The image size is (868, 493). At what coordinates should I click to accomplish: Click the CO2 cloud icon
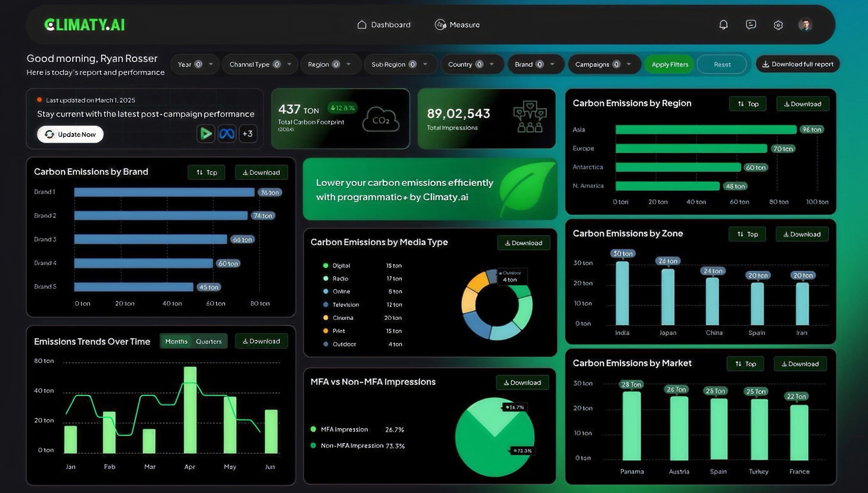tap(381, 119)
